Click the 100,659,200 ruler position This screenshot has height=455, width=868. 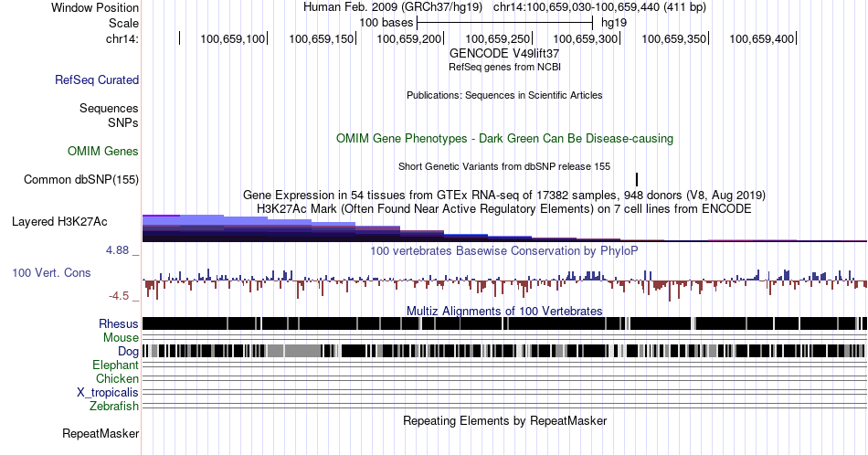tap(409, 38)
